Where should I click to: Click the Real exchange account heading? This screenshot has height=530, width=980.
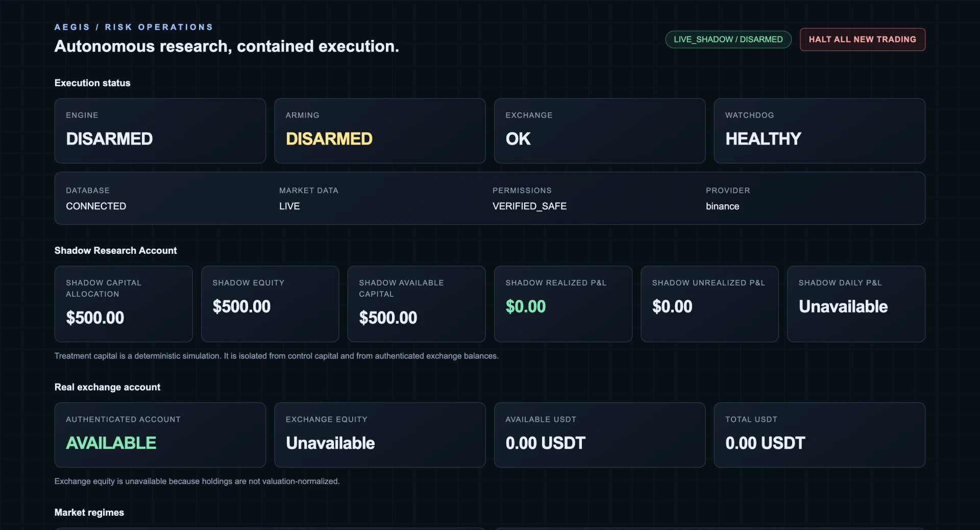(107, 387)
